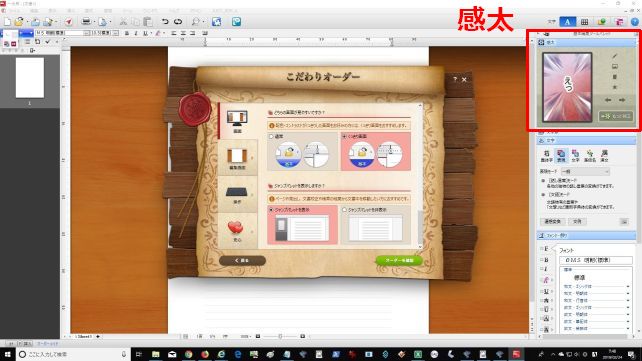The height and width of the screenshot is (361, 642).
Task: Apply italic formatting
Action: (x=136, y=33)
